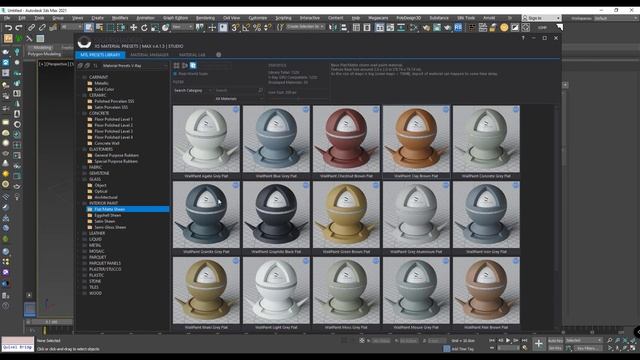Activate the Unlink Selection tool
This screenshot has width=640, height=360.
[x=42, y=28]
